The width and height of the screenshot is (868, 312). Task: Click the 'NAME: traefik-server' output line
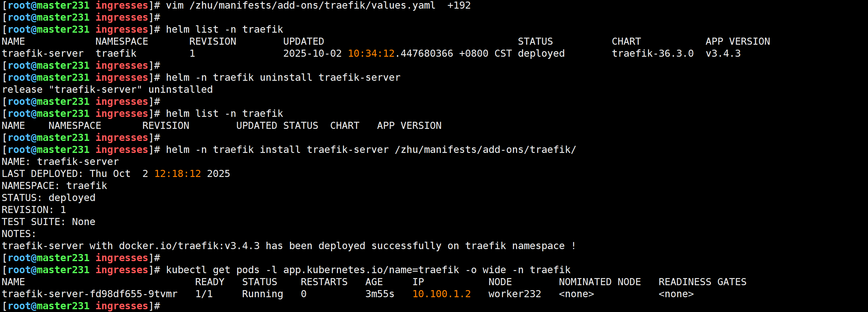tap(60, 162)
